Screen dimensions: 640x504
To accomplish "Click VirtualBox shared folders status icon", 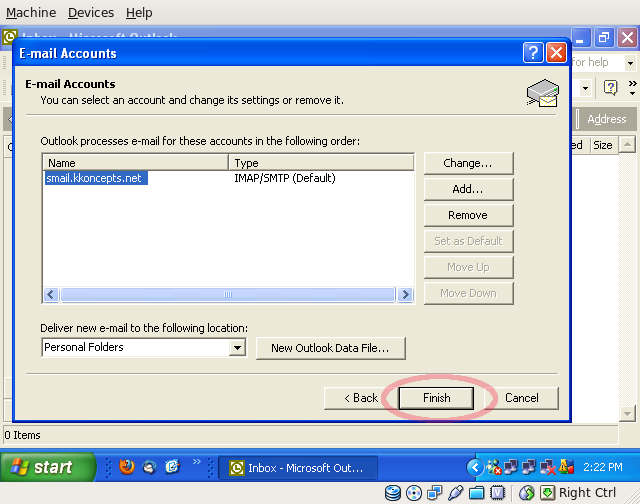I will click(476, 493).
